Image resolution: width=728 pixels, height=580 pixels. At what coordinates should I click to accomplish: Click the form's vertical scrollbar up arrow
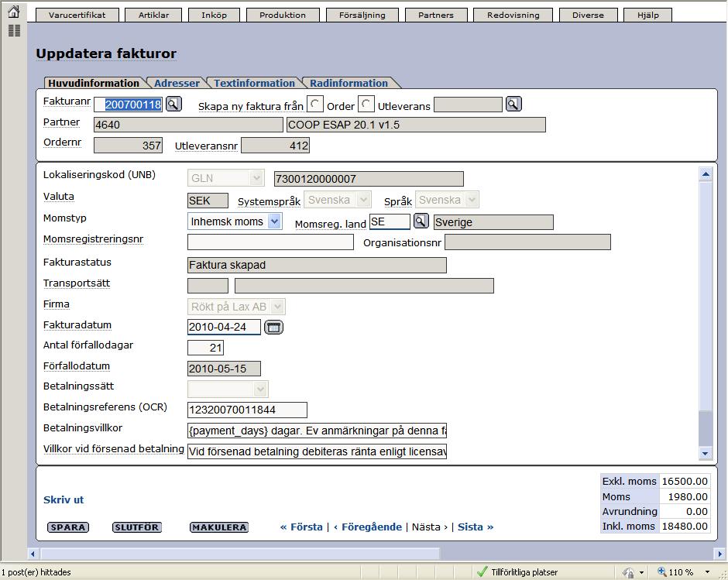pyautogui.click(x=706, y=174)
